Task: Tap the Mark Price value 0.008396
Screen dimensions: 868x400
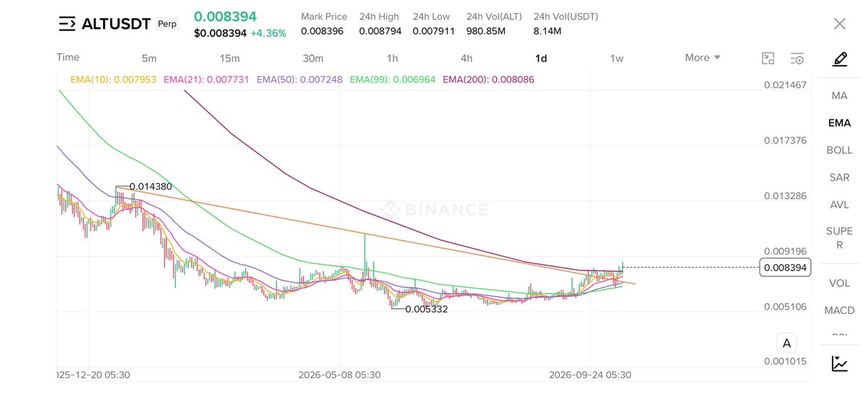Action: tap(322, 32)
